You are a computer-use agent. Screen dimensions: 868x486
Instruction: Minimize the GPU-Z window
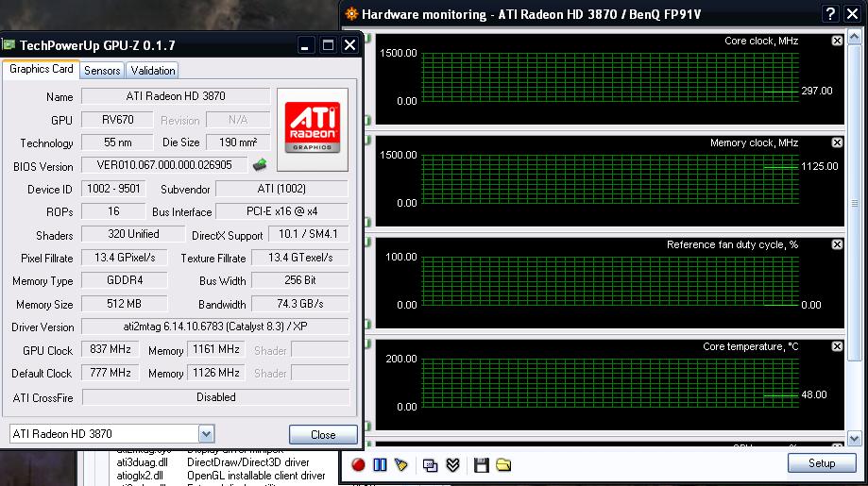coord(305,45)
